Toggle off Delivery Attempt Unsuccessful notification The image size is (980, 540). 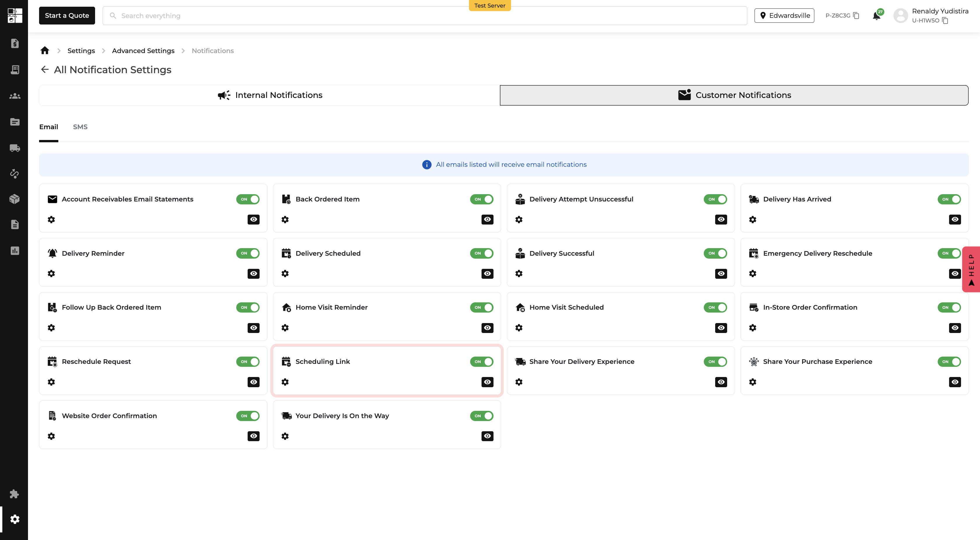[715, 199]
